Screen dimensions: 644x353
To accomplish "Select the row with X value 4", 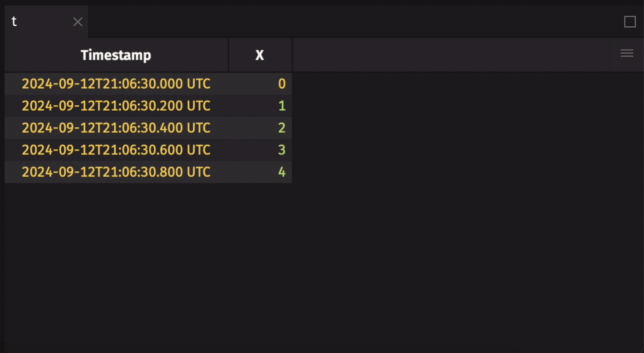I will (x=147, y=172).
